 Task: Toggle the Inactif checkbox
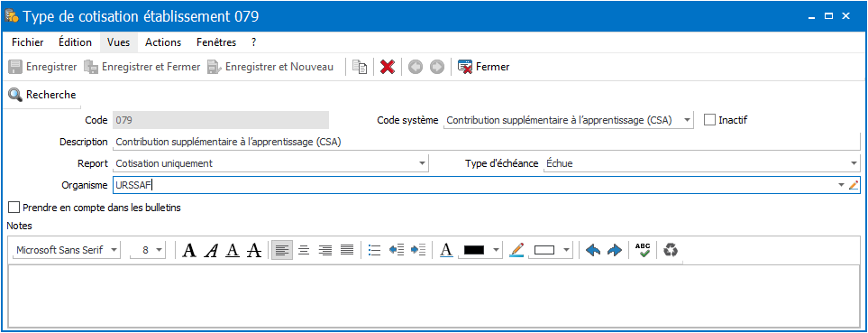click(x=709, y=120)
